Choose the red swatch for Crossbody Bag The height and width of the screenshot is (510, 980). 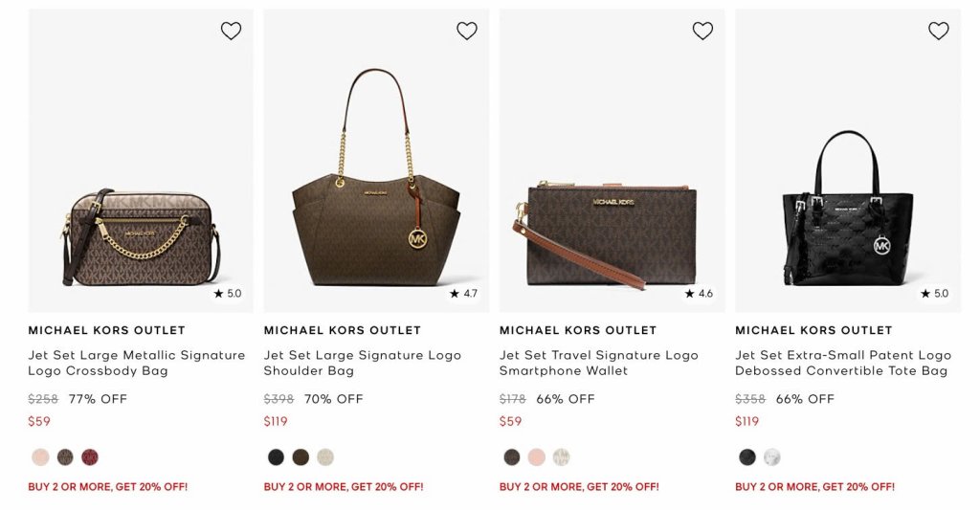point(90,457)
